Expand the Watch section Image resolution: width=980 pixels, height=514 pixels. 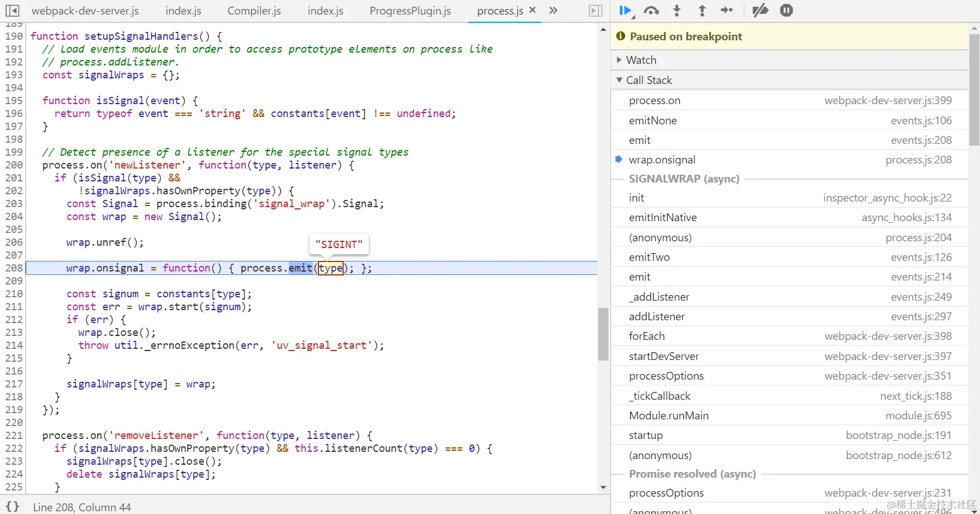pyautogui.click(x=789, y=60)
